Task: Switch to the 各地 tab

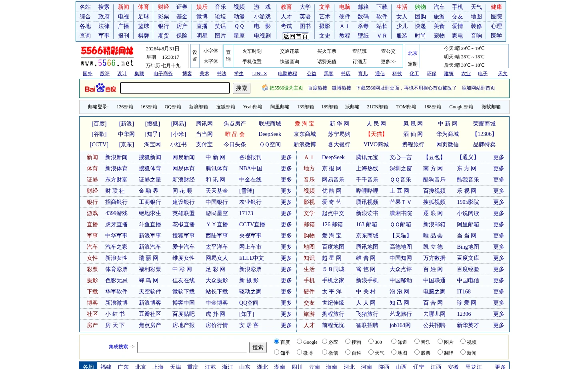Action: 88,366
